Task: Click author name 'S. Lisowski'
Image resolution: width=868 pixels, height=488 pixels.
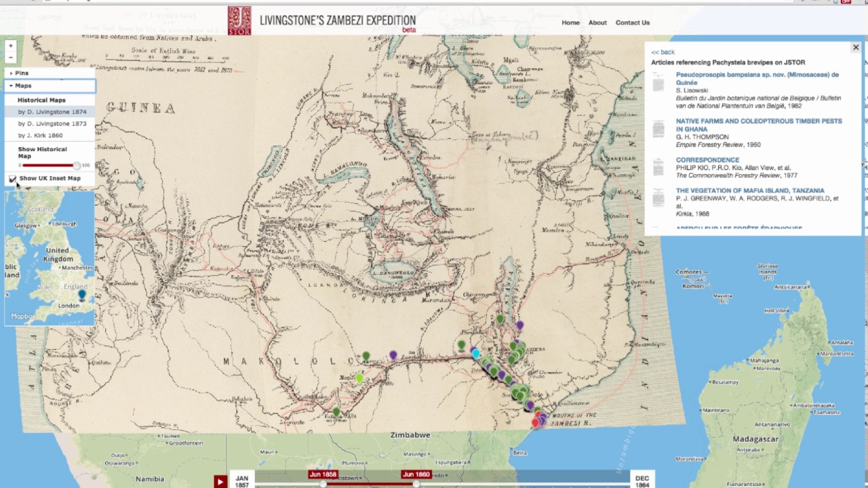Action: [692, 90]
